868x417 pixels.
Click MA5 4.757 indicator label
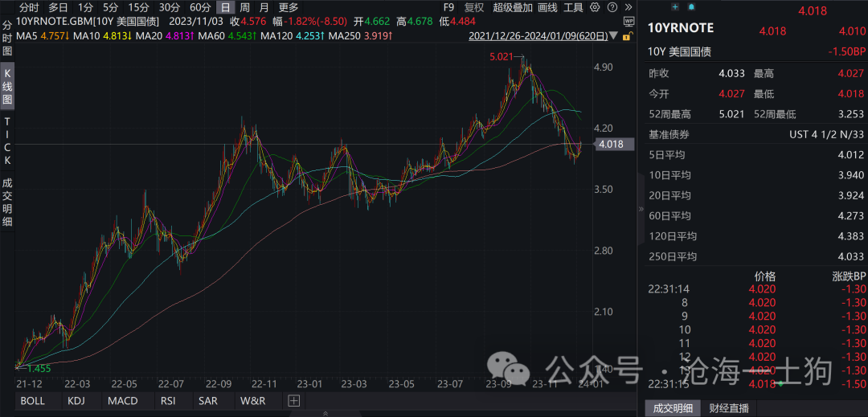tap(43, 36)
